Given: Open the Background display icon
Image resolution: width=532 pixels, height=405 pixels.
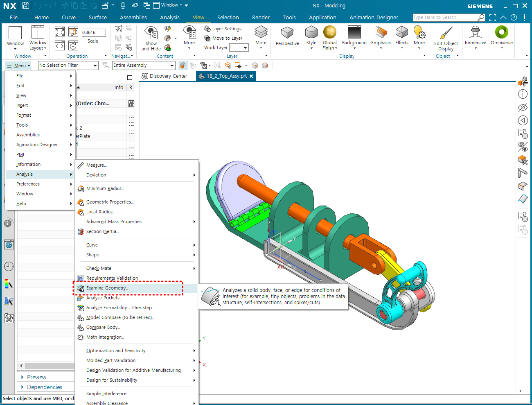Looking at the screenshot, I should pos(354,32).
